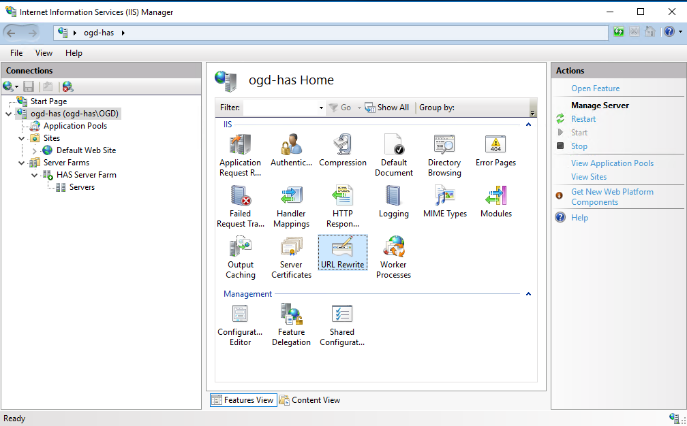Open the Help menu

point(74,53)
